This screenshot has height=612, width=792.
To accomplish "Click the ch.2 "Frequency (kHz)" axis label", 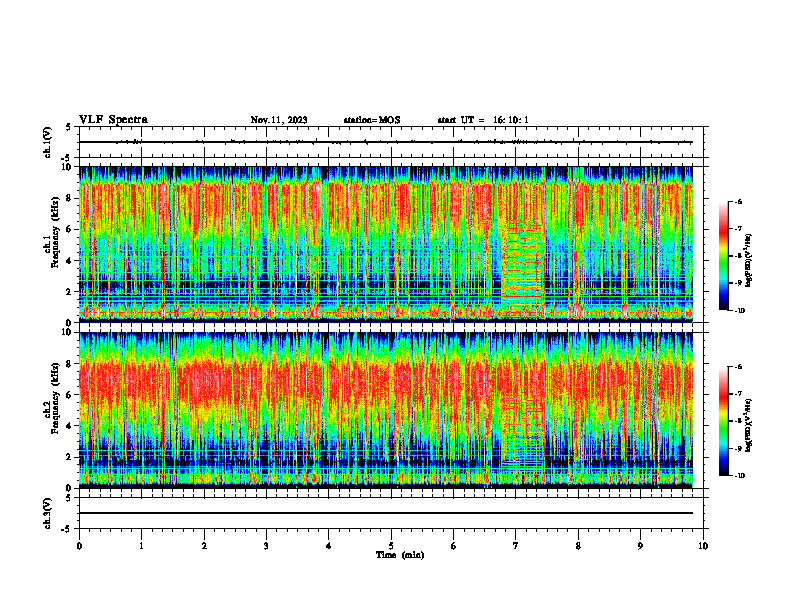I will point(55,398).
